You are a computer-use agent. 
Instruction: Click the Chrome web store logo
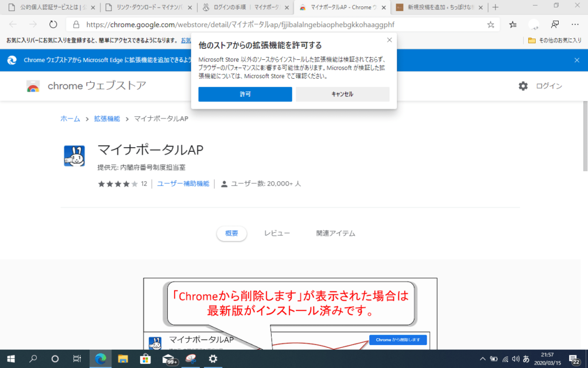[33, 86]
